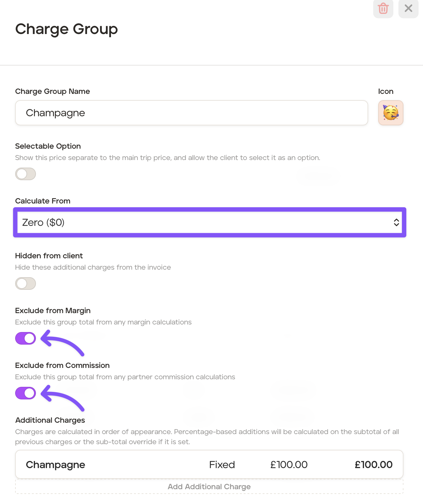Click the Additional Charges heading
This screenshot has width=423, height=504.
(50, 420)
